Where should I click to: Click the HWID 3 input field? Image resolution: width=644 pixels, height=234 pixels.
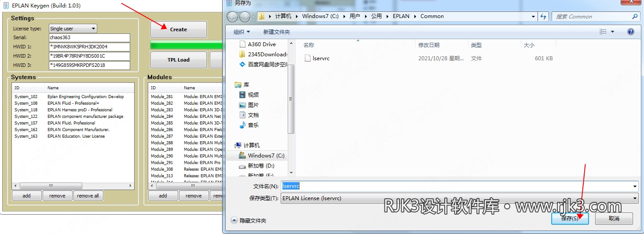tap(89, 65)
